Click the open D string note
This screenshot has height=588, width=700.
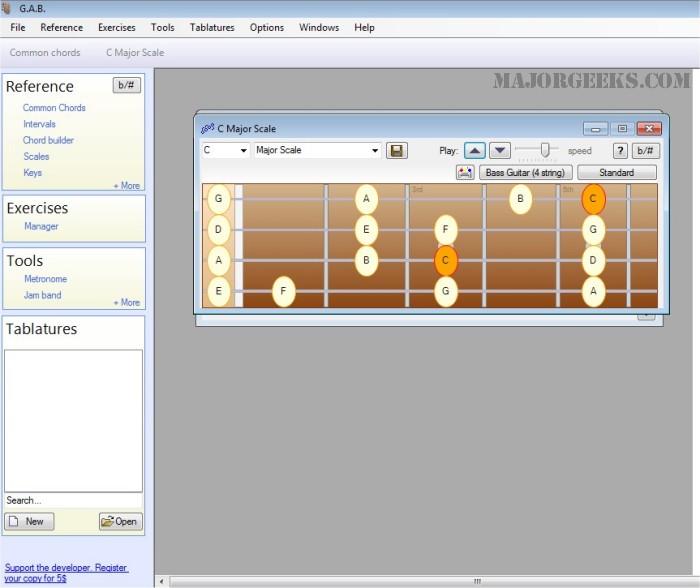pyautogui.click(x=218, y=229)
